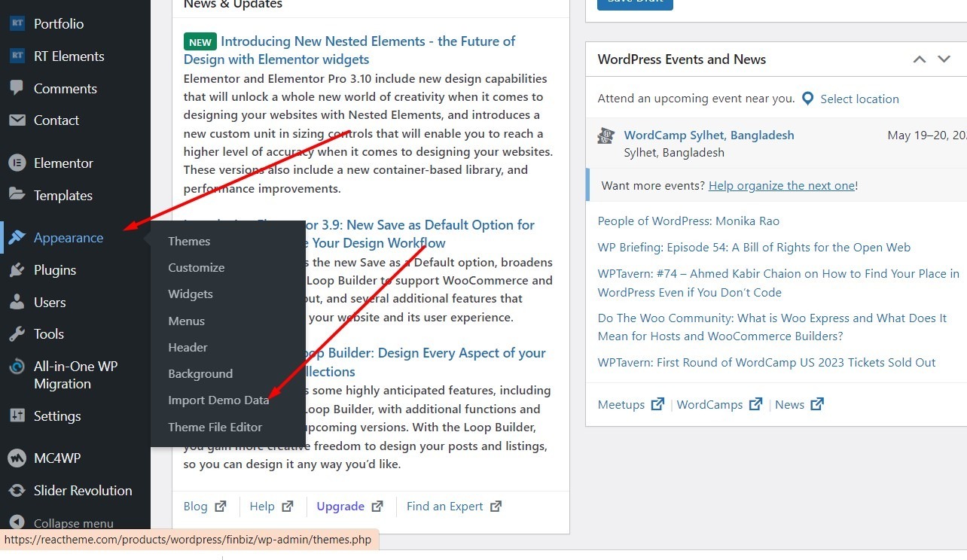
Task: Open Theme File Editor from the submenu
Action: click(x=215, y=427)
